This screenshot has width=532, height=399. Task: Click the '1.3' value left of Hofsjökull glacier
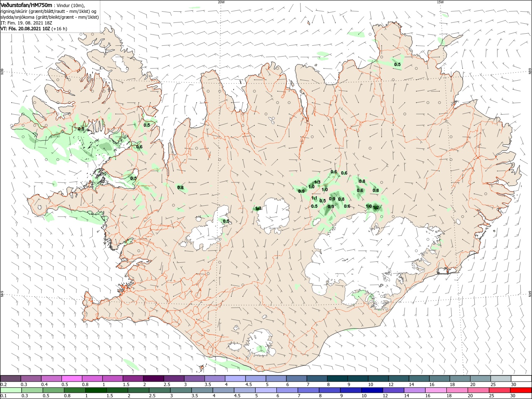[x=258, y=208]
